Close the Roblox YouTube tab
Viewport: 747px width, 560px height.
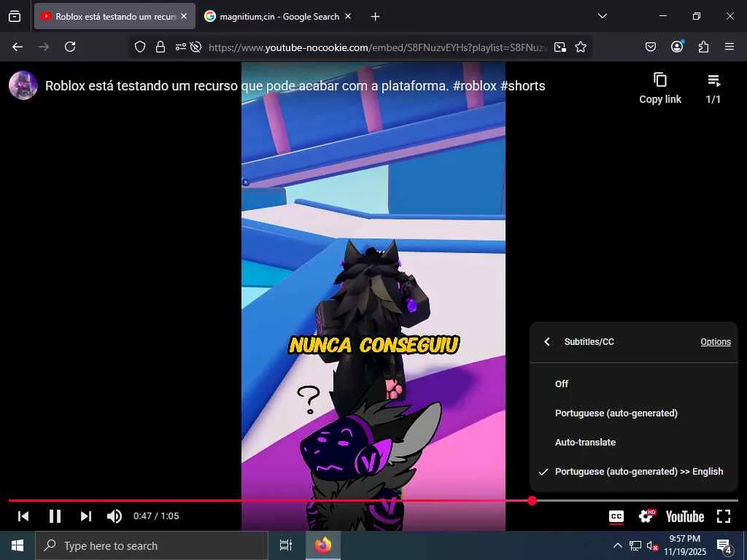184,16
